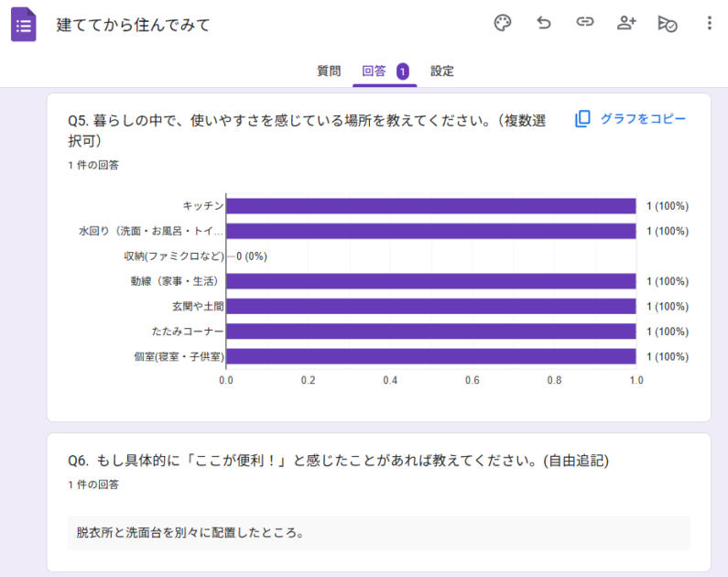Click the 水回り bar in chart
Viewport: 728px width, 577px height.
(x=430, y=231)
